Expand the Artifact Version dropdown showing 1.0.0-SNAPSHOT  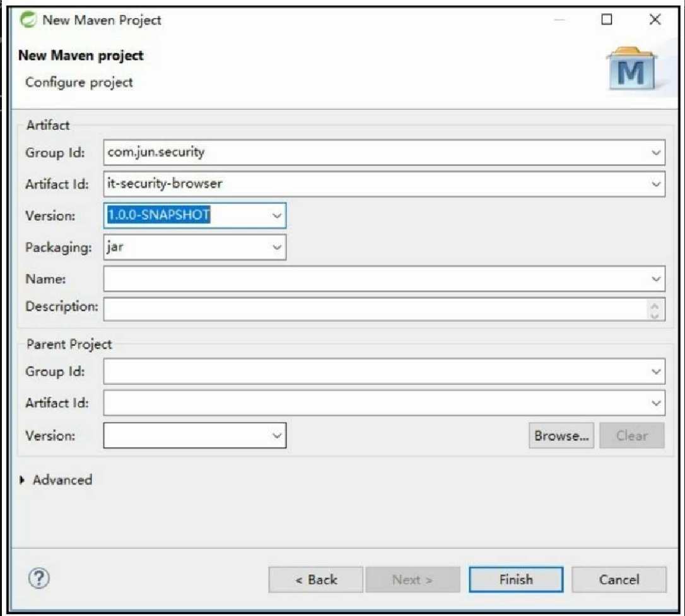point(276,215)
